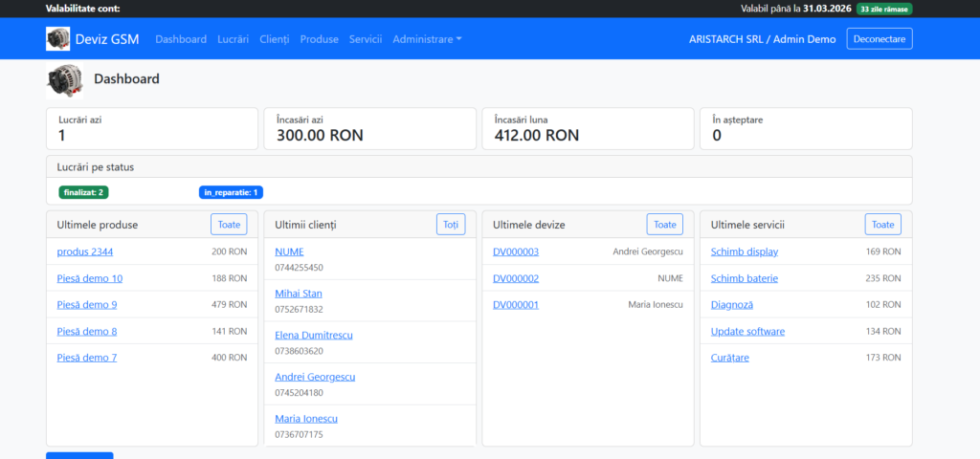Open the Diagnoză service link

(732, 304)
